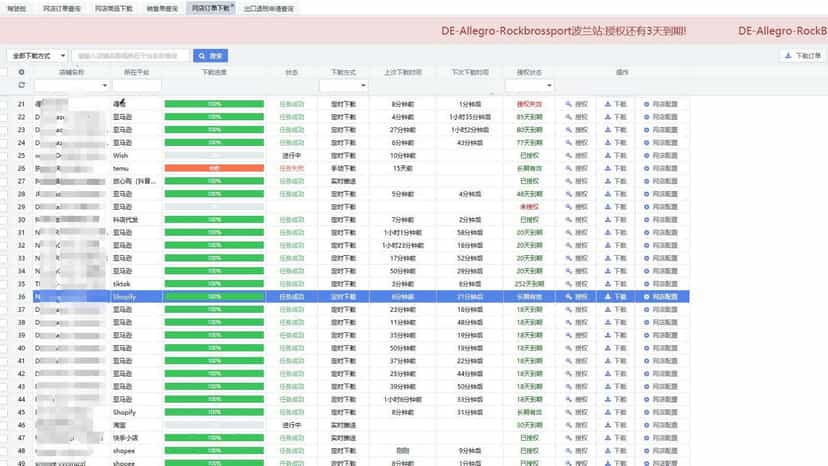Viewport: 828px width, 466px height.
Task: Open shop configuration for row 26 temu
Action: [661, 169]
